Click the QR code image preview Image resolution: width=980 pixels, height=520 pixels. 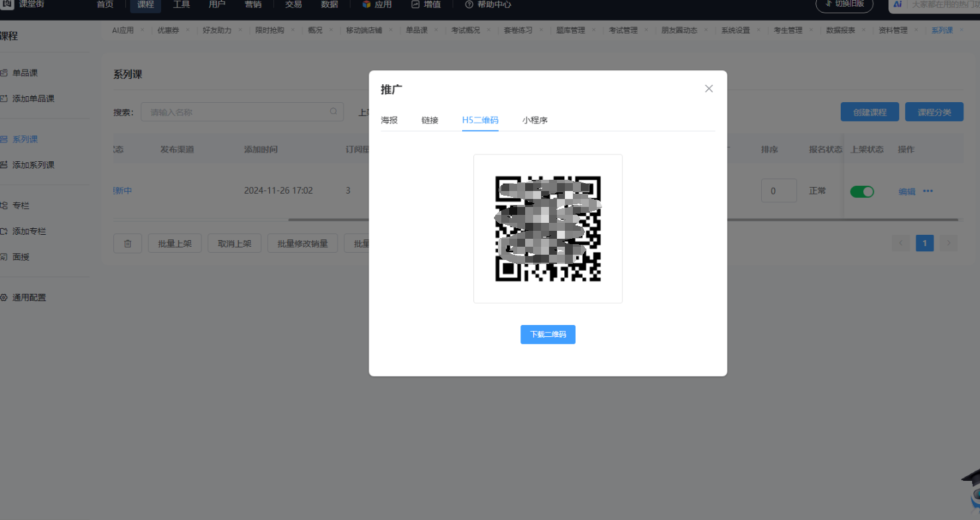coord(548,229)
